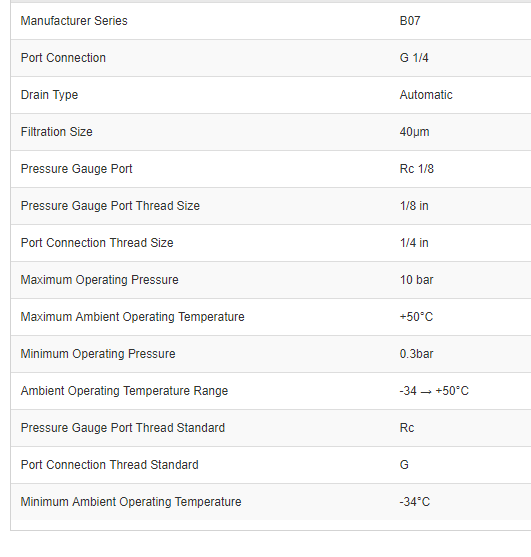The width and height of the screenshot is (531, 557).
Task: Select the -34°C minimum temperature value
Action: point(414,502)
